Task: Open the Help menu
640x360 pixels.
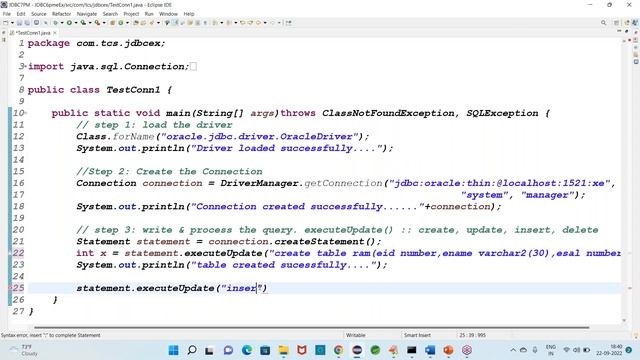Action: pos(189,14)
